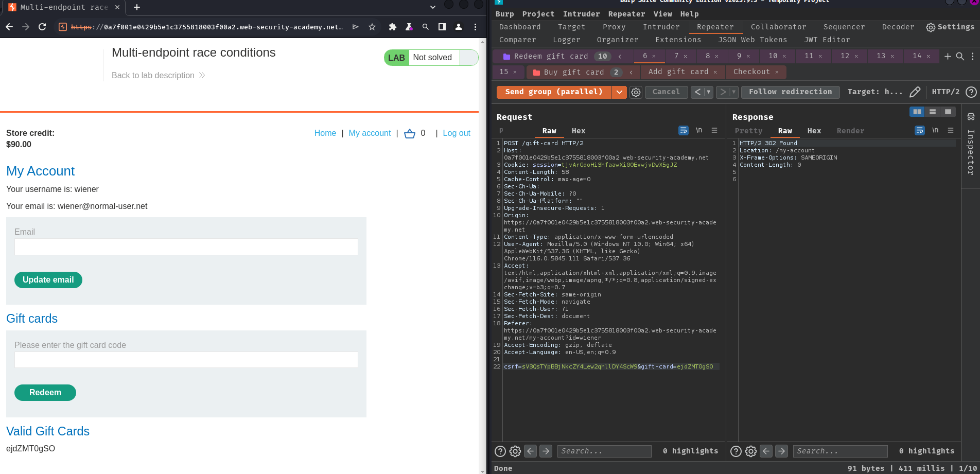The height and width of the screenshot is (474, 980).
Task: Edit the target with pencil icon
Action: [x=915, y=92]
